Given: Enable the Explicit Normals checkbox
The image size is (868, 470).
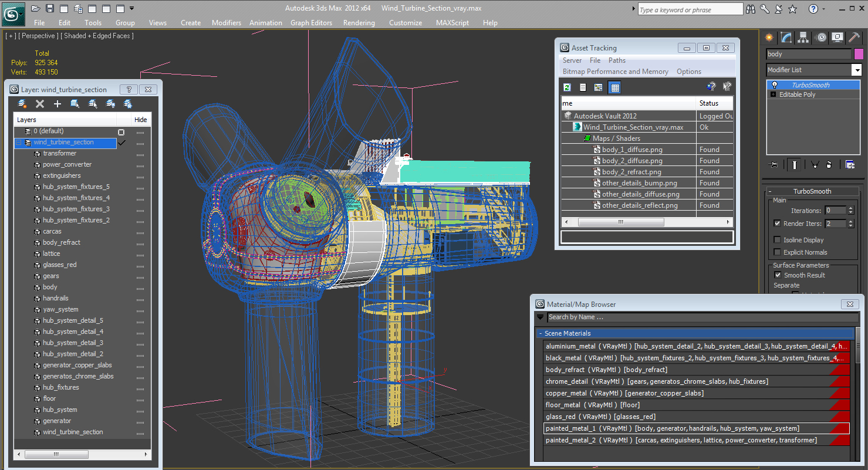Looking at the screenshot, I should 778,252.
